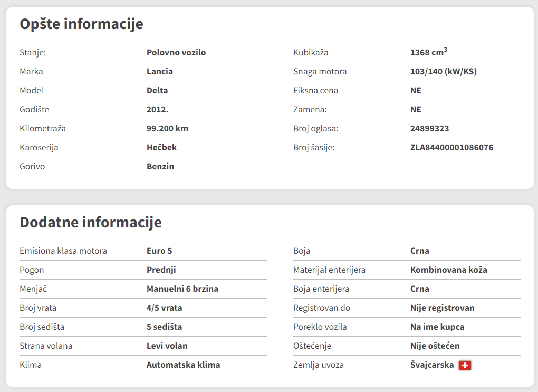Click the 'Poreklo vozila' label
This screenshot has width=538, height=392.
click(x=320, y=327)
